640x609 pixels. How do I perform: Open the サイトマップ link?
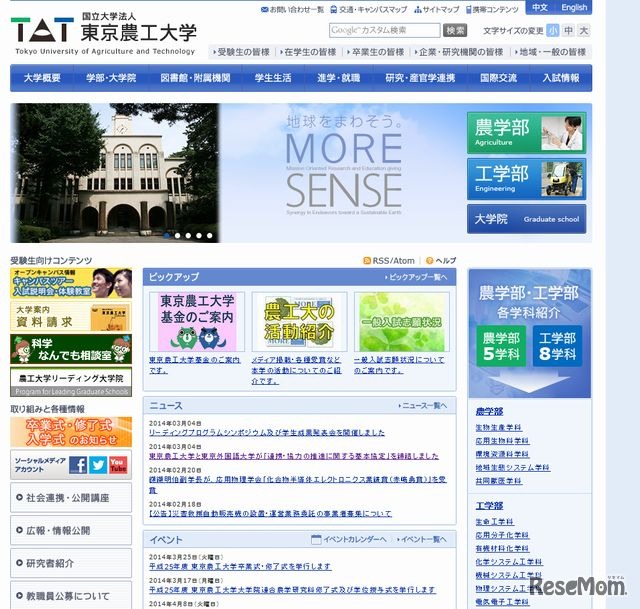[437, 9]
